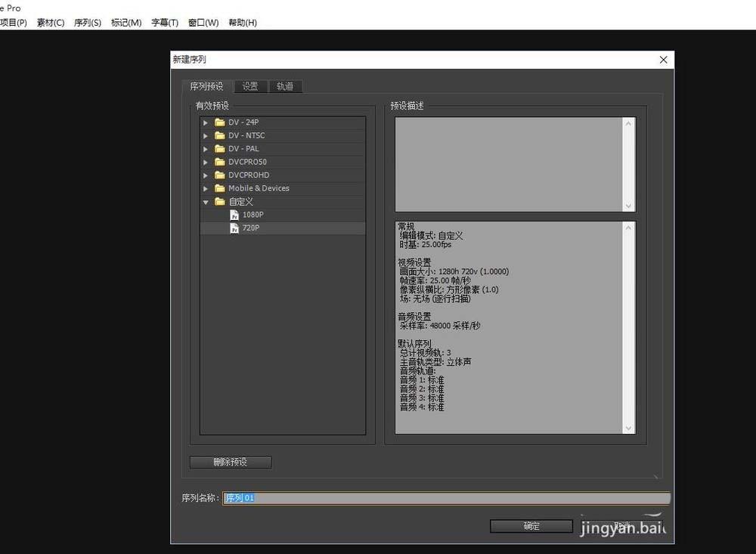Expand the DVCPROHD folder arrow
Screen dimensions: 756x554
point(206,175)
